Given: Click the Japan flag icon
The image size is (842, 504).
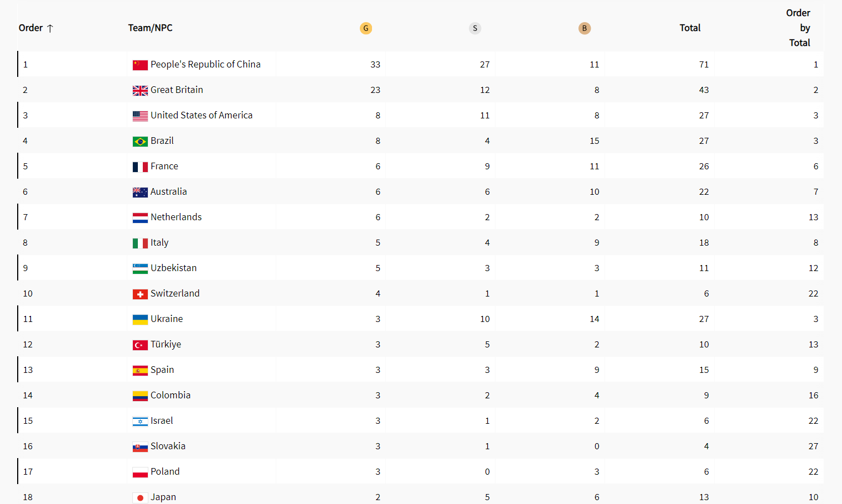Looking at the screenshot, I should coord(140,497).
